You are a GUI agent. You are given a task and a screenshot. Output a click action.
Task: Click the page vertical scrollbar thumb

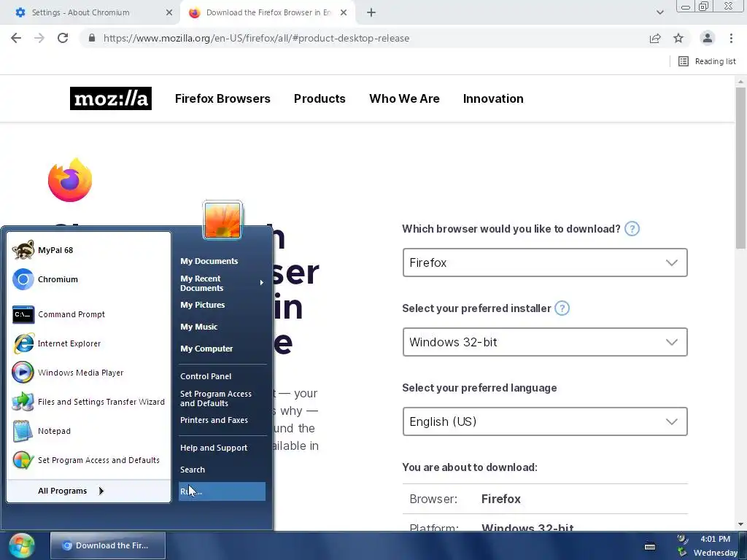pos(740,168)
